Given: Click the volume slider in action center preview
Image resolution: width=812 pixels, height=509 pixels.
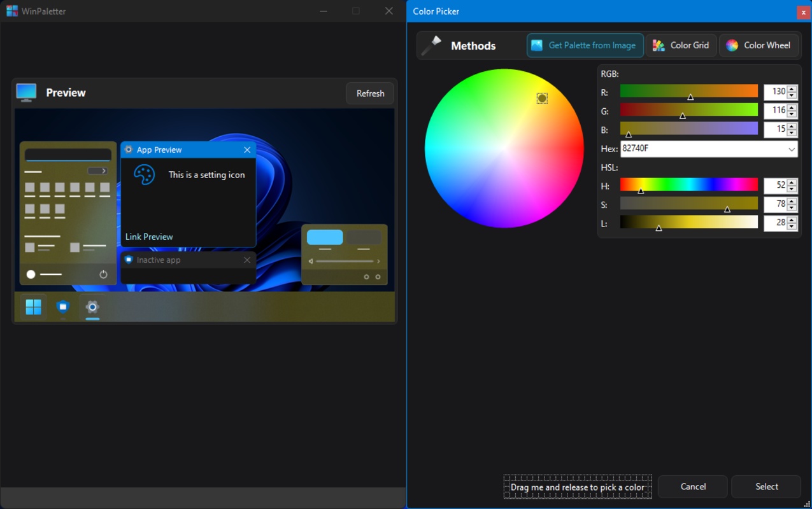Looking at the screenshot, I should pos(345,261).
